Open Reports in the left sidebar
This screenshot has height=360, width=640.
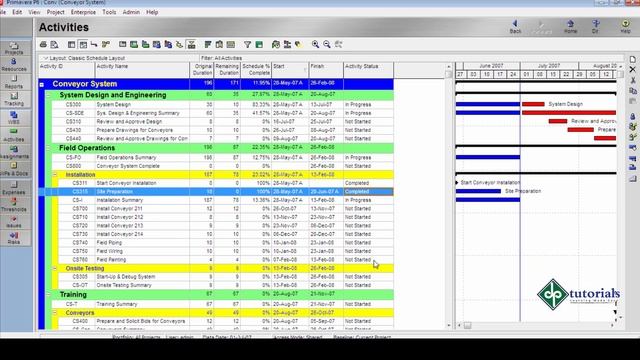tap(14, 82)
